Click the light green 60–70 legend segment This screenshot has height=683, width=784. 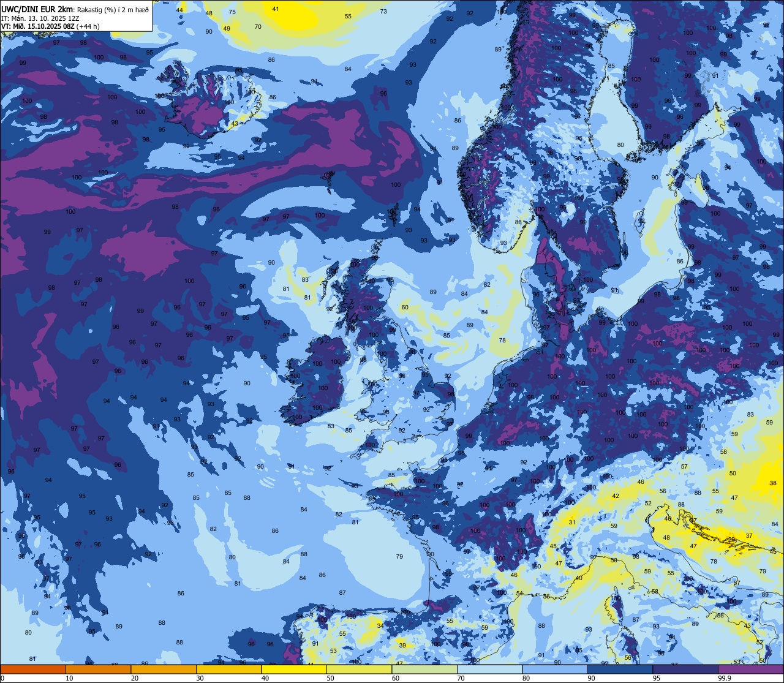(424, 669)
